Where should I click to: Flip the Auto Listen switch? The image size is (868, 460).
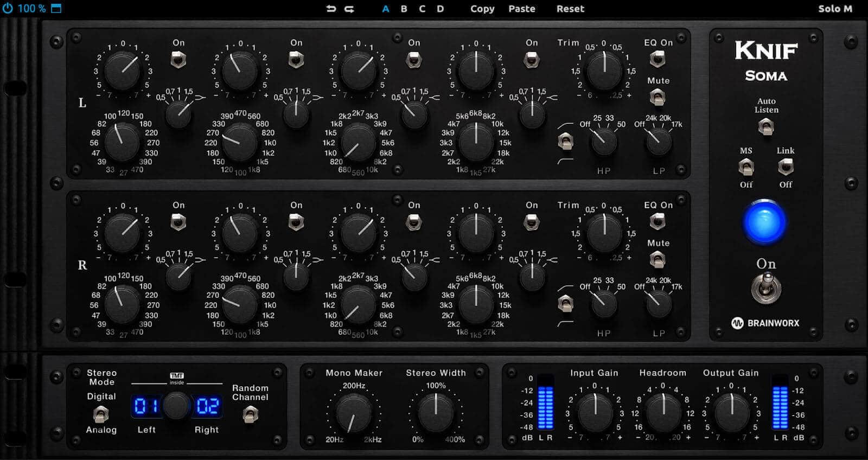tap(765, 127)
